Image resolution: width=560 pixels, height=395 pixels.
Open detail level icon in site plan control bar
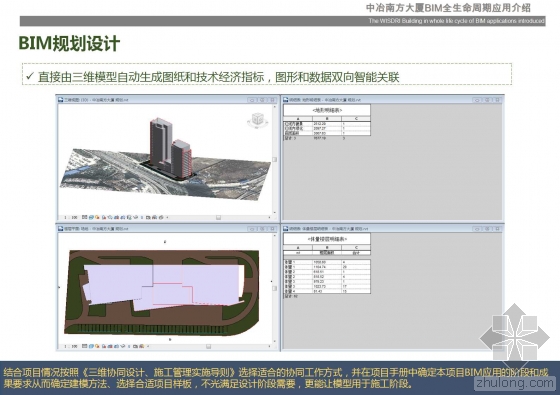point(85,346)
